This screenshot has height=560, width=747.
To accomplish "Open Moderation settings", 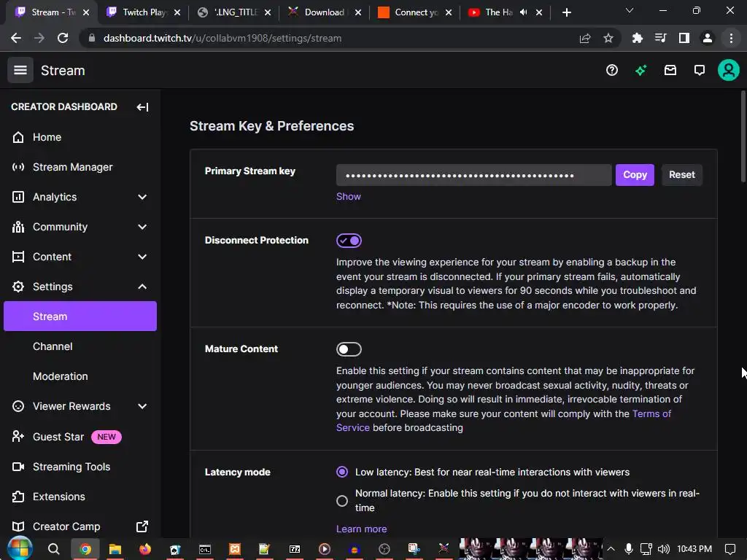I will [80, 376].
